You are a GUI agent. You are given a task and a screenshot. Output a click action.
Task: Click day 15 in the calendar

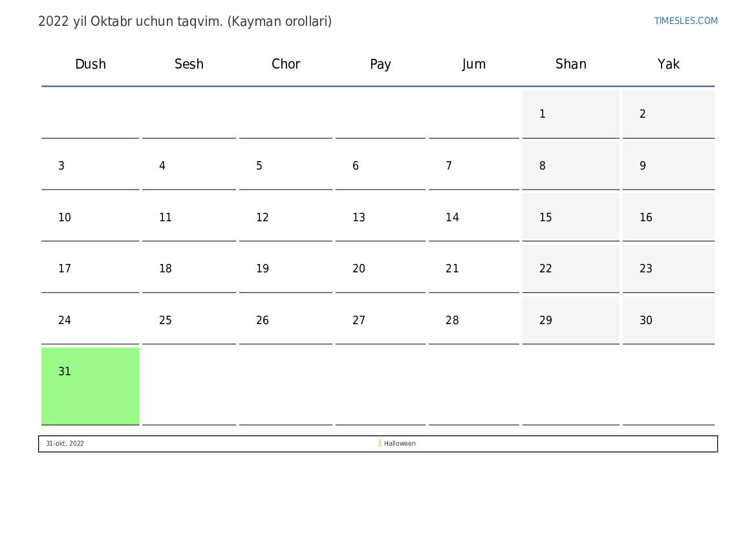point(571,217)
